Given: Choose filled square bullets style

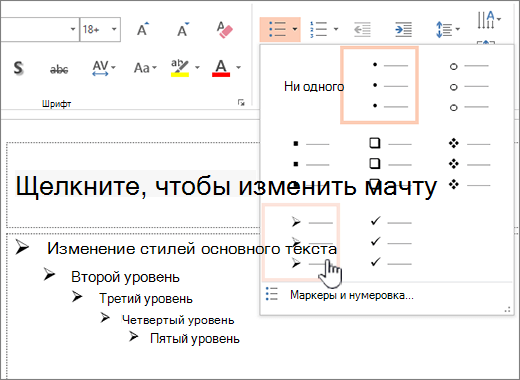Looking at the screenshot, I should click(x=310, y=164).
